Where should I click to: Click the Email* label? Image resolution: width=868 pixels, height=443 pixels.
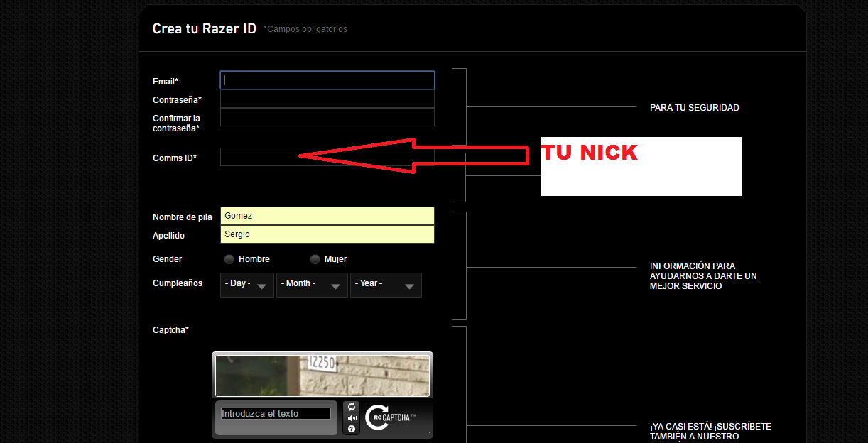click(x=166, y=82)
